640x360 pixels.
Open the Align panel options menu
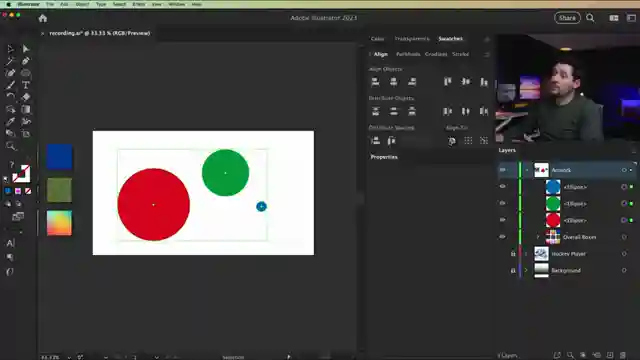point(487,54)
